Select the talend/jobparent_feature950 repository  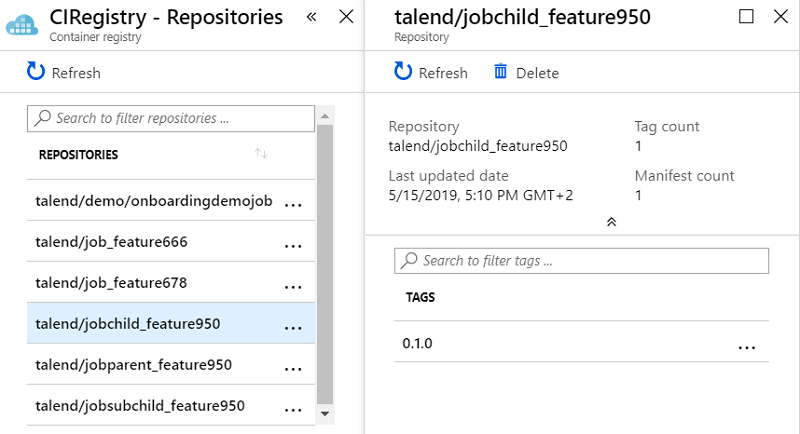pyautogui.click(x=134, y=365)
